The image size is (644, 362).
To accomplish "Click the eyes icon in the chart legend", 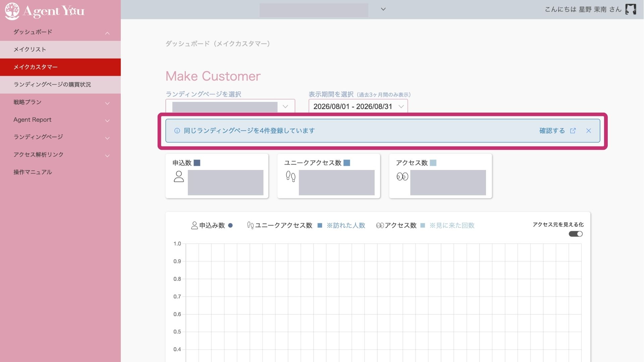I will (380, 226).
